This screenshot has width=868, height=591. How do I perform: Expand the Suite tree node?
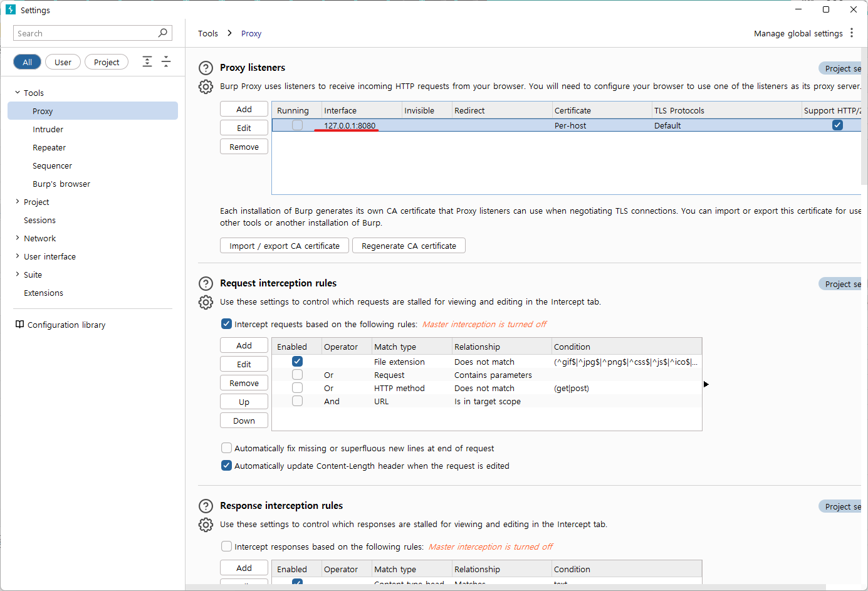pos(18,275)
